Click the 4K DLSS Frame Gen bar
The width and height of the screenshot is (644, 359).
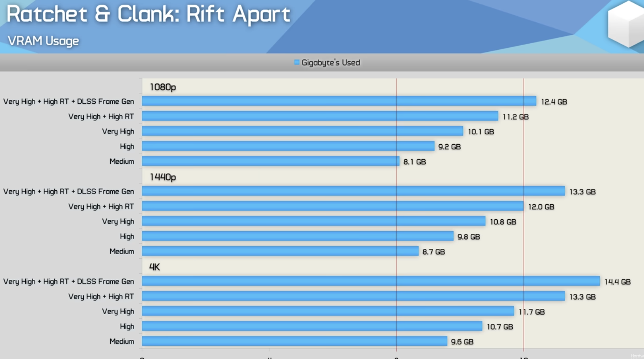(x=371, y=281)
